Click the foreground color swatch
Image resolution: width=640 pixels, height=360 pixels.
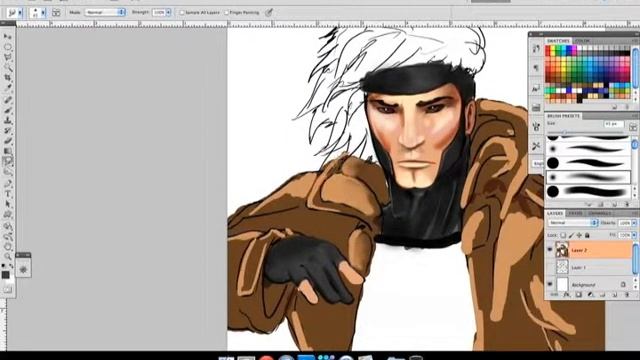click(x=5, y=275)
